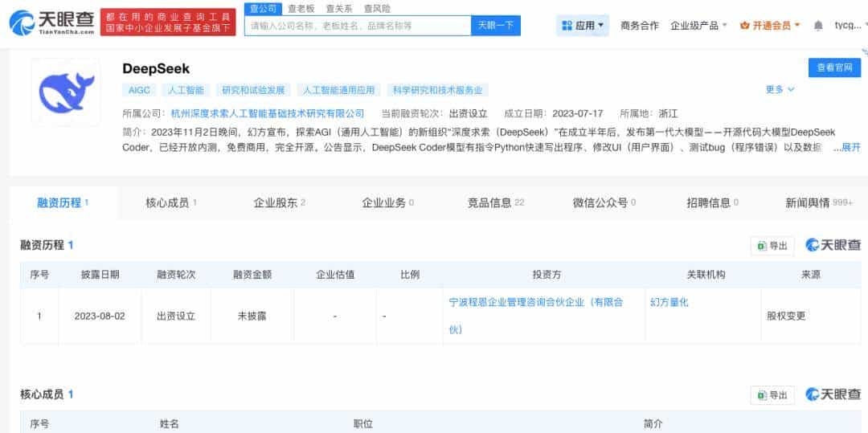Click the 投资方 column header
The image size is (868, 433).
tap(547, 274)
